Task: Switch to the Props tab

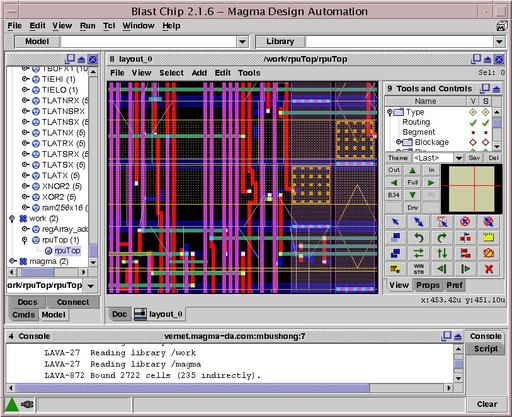Action: point(428,285)
